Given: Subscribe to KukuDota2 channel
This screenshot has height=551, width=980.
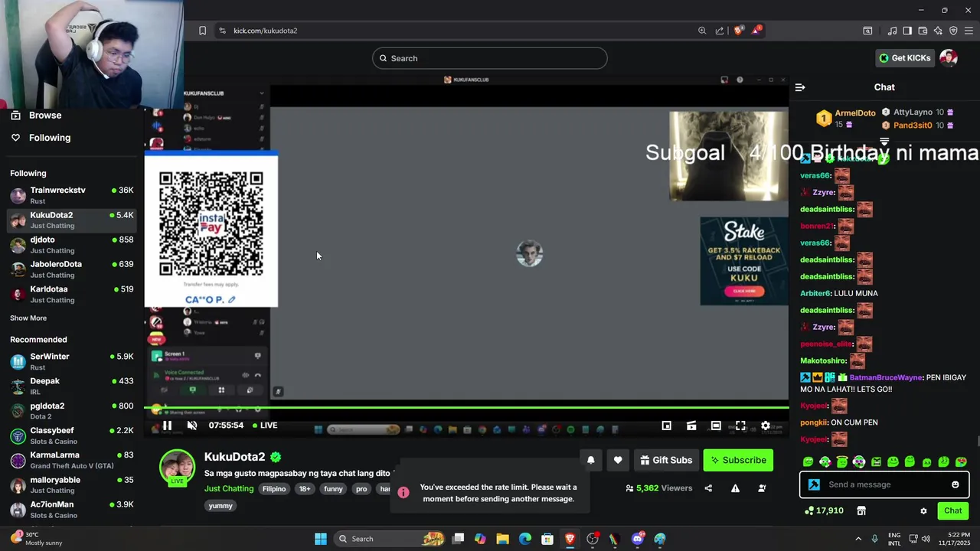Looking at the screenshot, I should pos(738,460).
